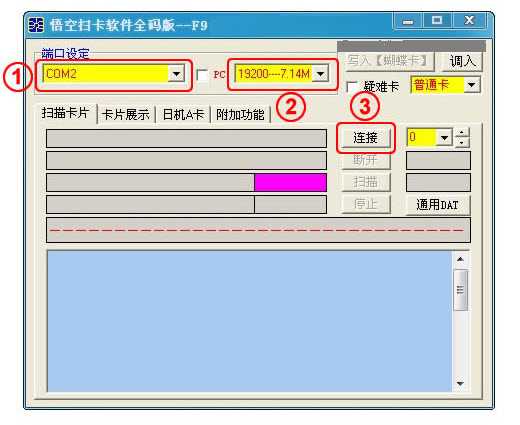Switch to the 卡片展示 tab
The height and width of the screenshot is (425, 520).
coord(126,114)
